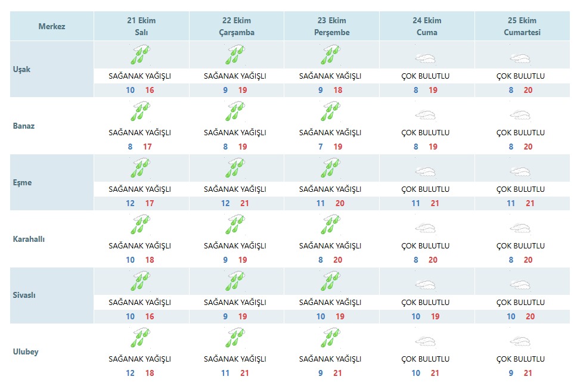Select Eşme rain icon for 23 Ekim Perşembe
Image resolution: width=577 pixels, height=392 pixels.
tap(331, 168)
